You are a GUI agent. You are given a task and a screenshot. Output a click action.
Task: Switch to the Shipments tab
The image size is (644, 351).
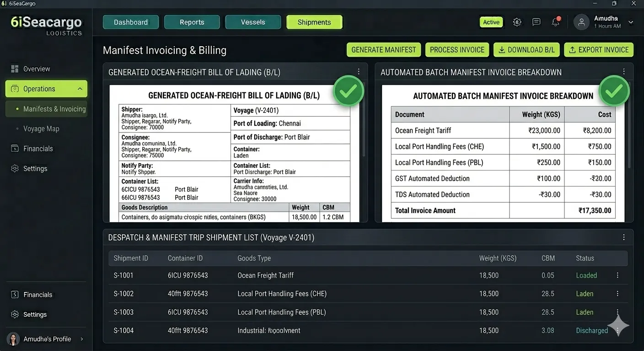[314, 22]
